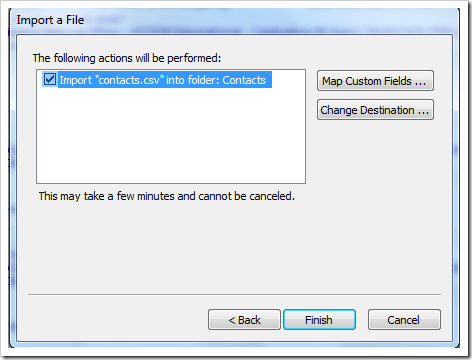Image resolution: width=472 pixels, height=360 pixels.
Task: Dismiss the dialog using Cancel
Action: coord(404,320)
